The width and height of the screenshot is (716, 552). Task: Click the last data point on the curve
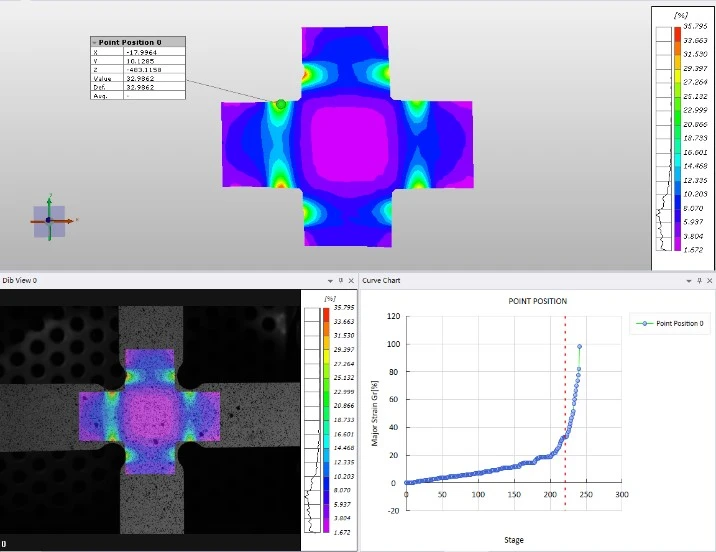click(580, 347)
